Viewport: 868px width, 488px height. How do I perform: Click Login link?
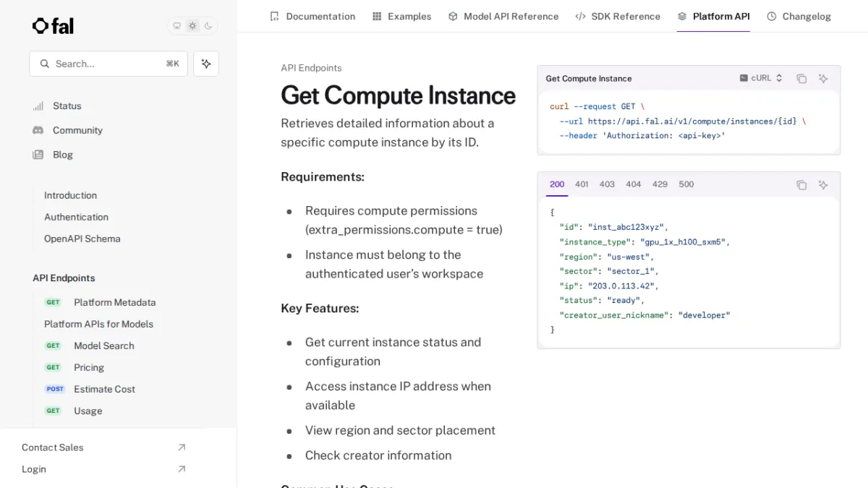tap(33, 469)
